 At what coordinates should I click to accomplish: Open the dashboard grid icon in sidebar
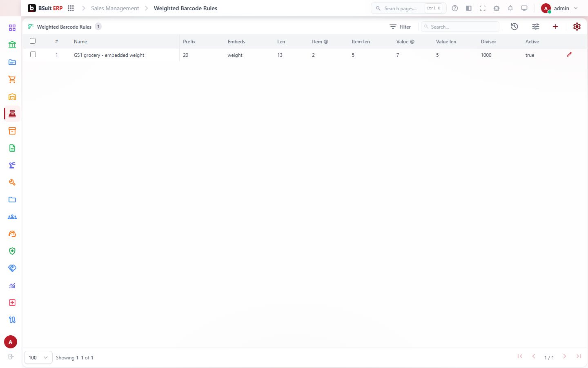pos(12,28)
